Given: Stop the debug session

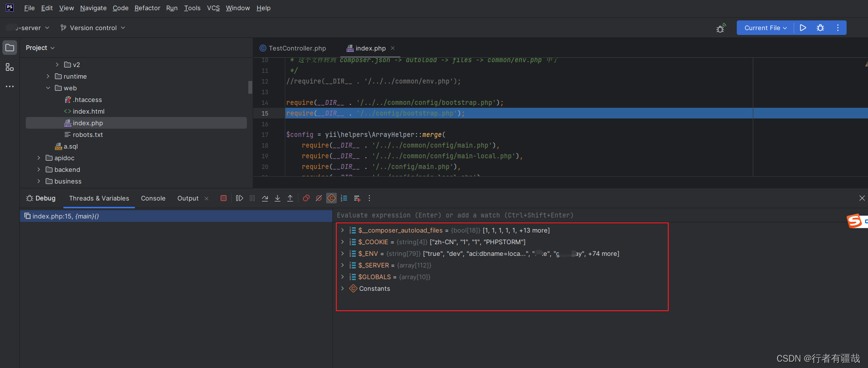Looking at the screenshot, I should tap(224, 198).
